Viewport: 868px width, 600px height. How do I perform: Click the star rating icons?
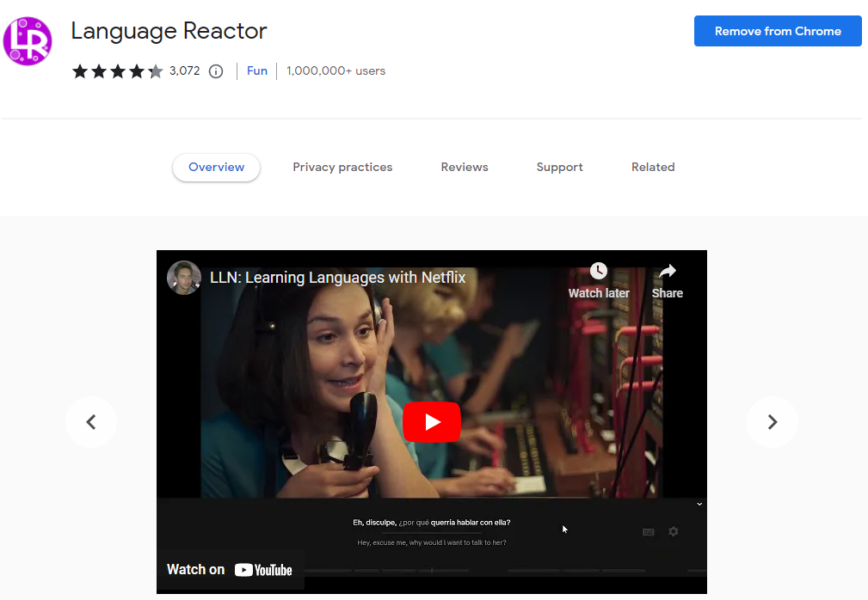click(x=117, y=71)
